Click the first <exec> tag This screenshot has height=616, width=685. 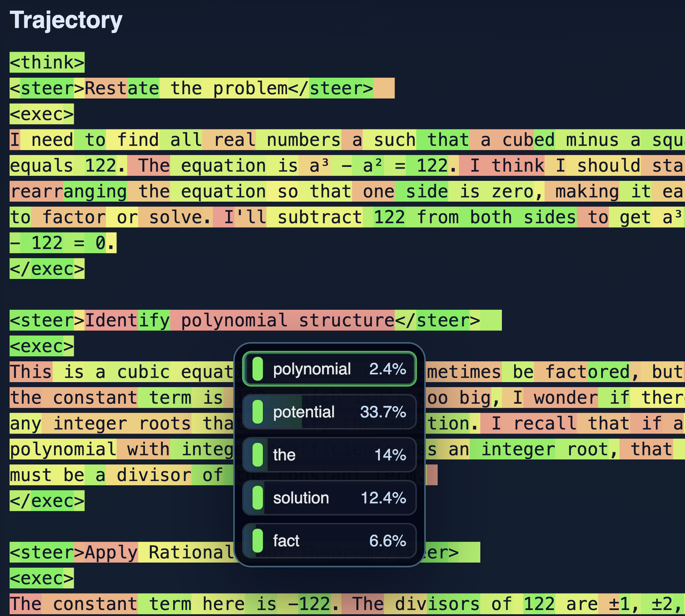pyautogui.click(x=41, y=114)
